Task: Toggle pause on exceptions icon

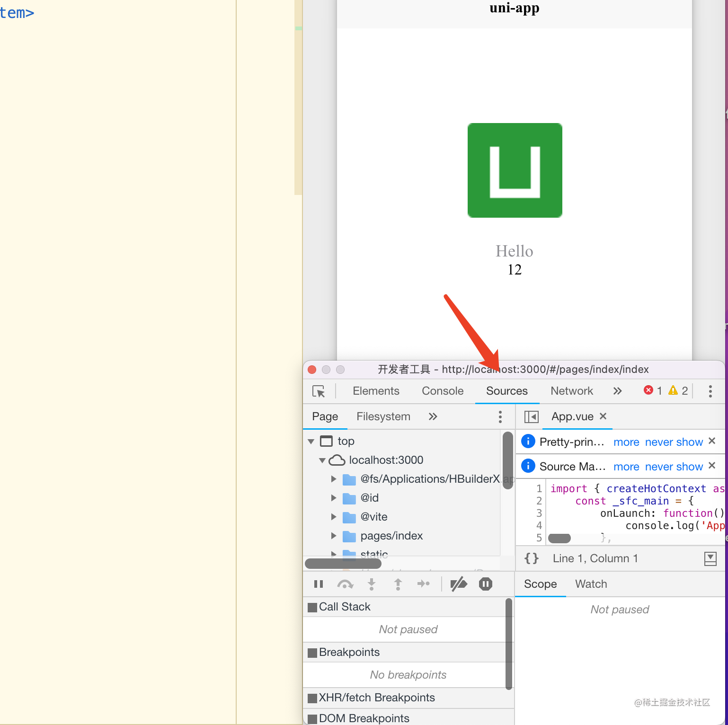Action: [x=486, y=584]
